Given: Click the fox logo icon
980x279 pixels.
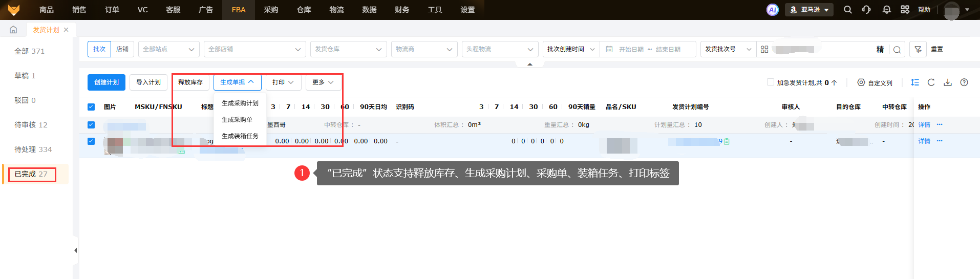Looking at the screenshot, I should tap(14, 10).
